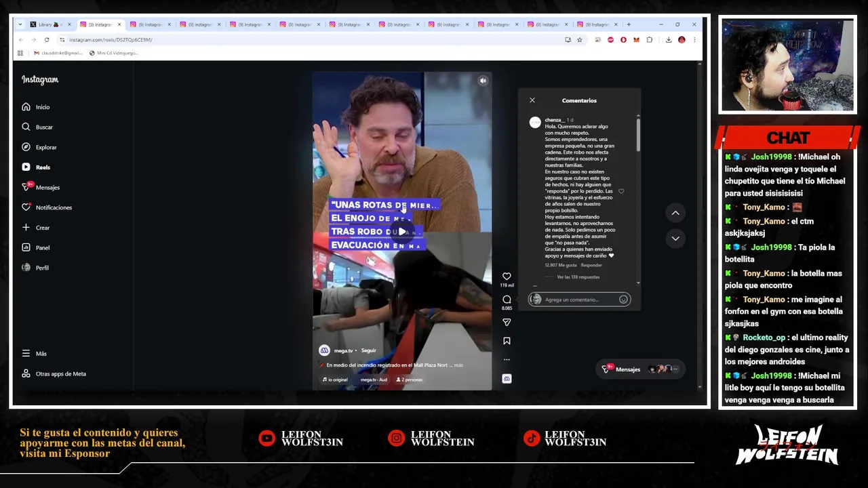The image size is (868, 488).
Task: Play the paused reel video
Action: (402, 232)
